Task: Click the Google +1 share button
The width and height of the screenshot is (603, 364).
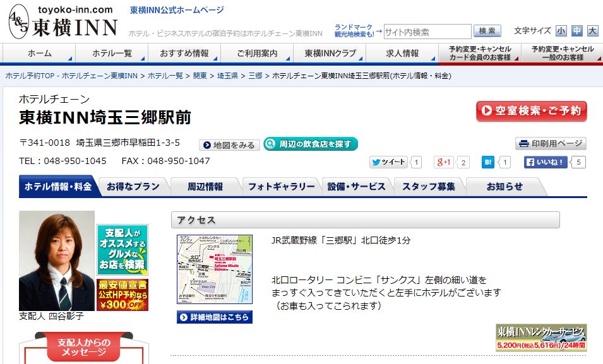Action: [443, 162]
